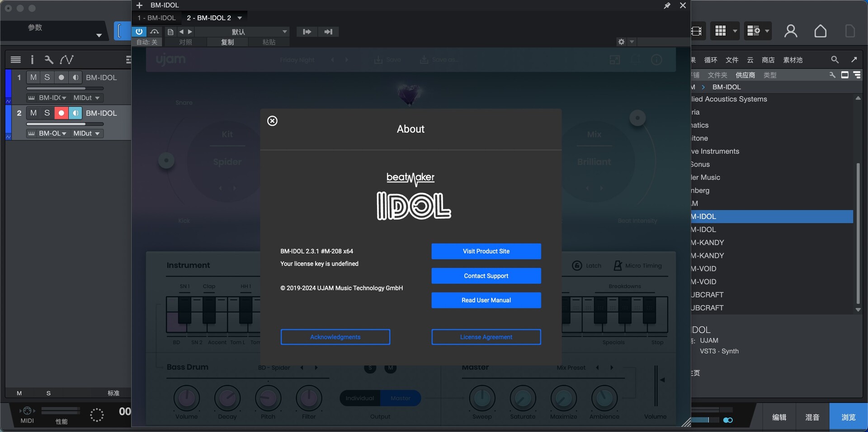The height and width of the screenshot is (432, 868).
Task: Switch to the 1 - BM-IDOL plugin tab
Action: [156, 18]
